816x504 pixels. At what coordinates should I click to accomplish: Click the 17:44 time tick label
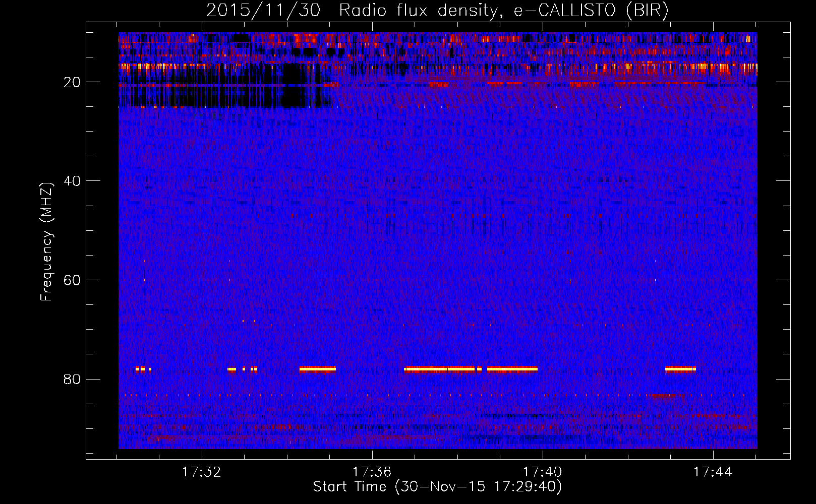713,472
